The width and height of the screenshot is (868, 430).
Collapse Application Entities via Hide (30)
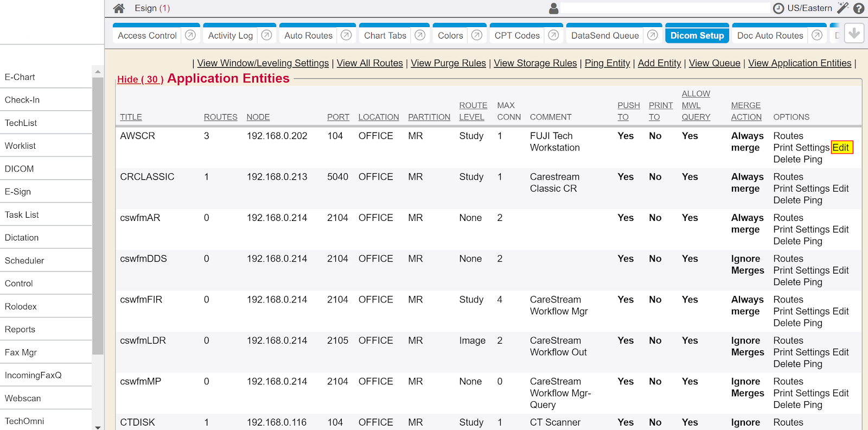click(x=140, y=79)
